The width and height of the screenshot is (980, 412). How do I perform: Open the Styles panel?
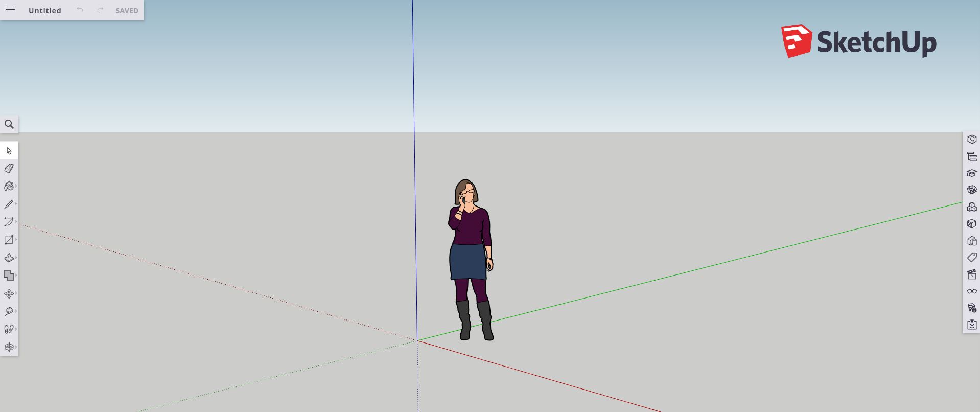(972, 240)
